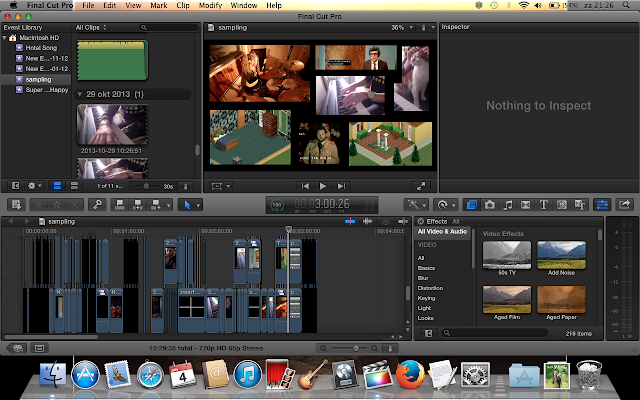
Task: Open the Enhancements magic wand menu
Action: point(416,204)
